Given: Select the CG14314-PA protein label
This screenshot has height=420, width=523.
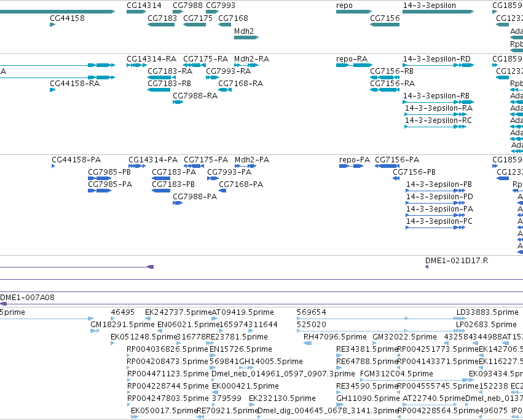Looking at the screenshot, I should click(x=153, y=160).
